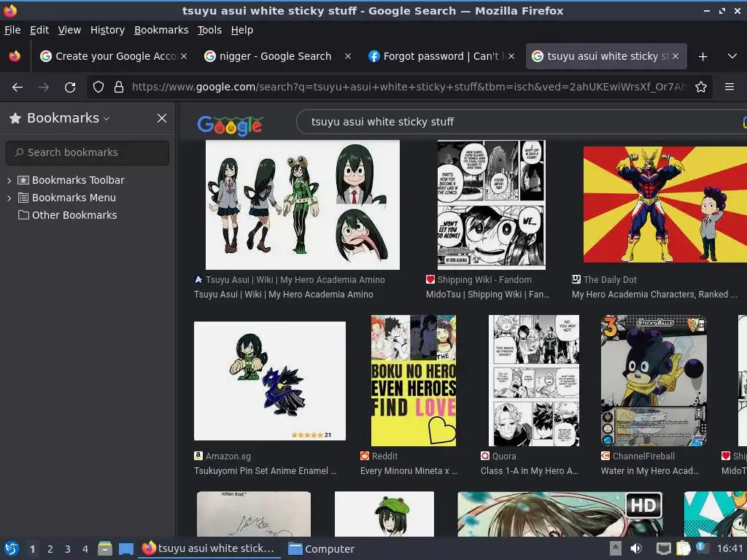The height and width of the screenshot is (560, 747).
Task: Click the forward navigation arrow
Action: point(43,87)
